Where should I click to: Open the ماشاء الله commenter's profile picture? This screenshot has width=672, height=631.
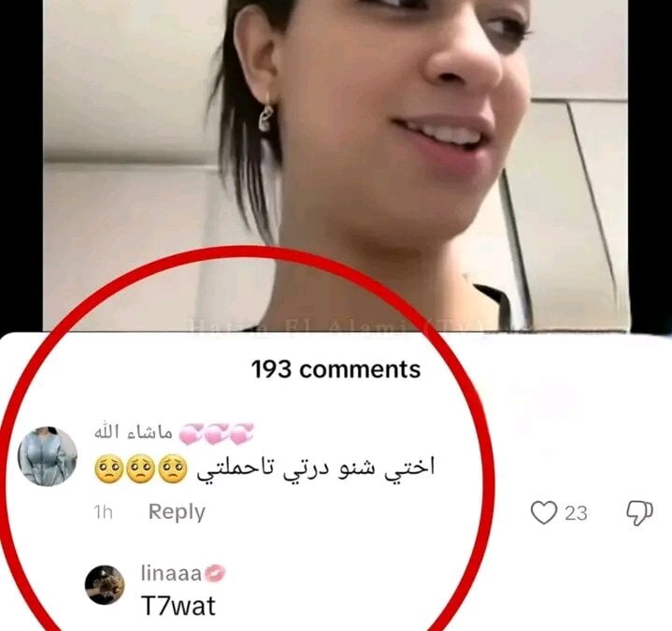pyautogui.click(x=47, y=456)
